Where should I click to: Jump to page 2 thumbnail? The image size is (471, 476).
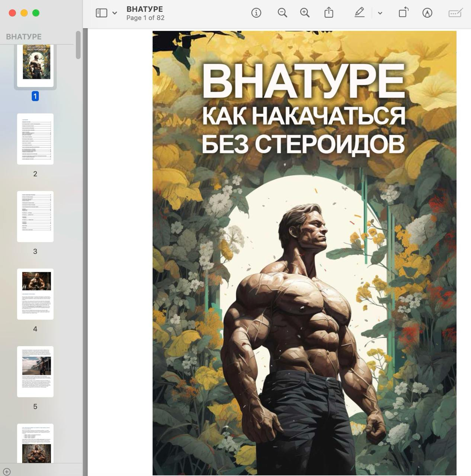pyautogui.click(x=35, y=139)
